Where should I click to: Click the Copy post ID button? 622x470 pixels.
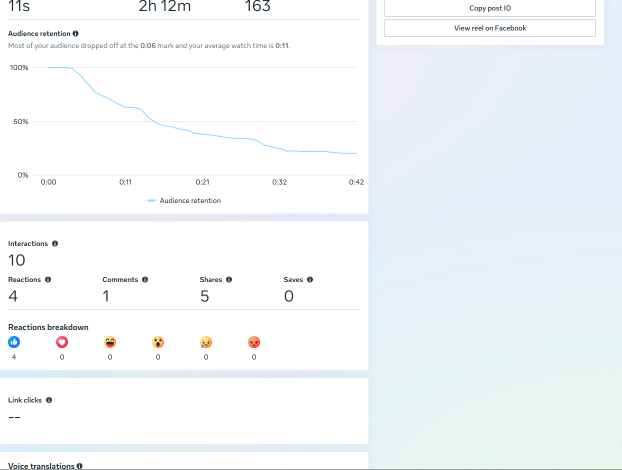(x=490, y=8)
